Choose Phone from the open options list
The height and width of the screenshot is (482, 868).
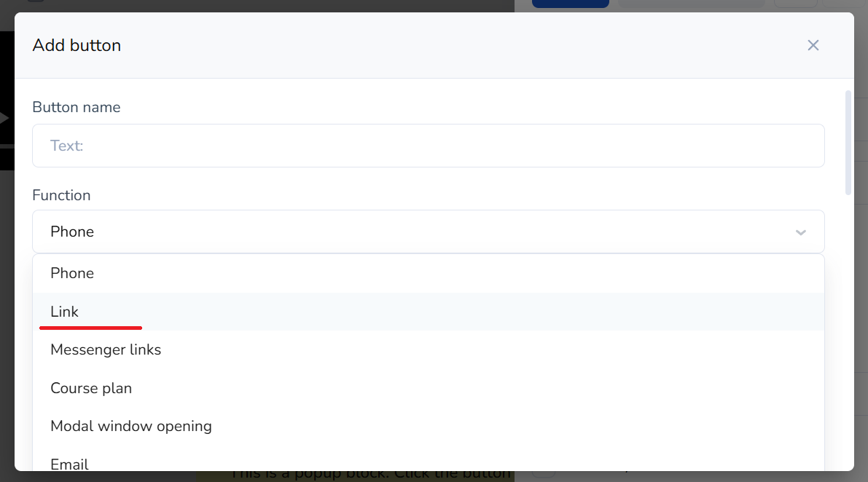pyautogui.click(x=72, y=273)
